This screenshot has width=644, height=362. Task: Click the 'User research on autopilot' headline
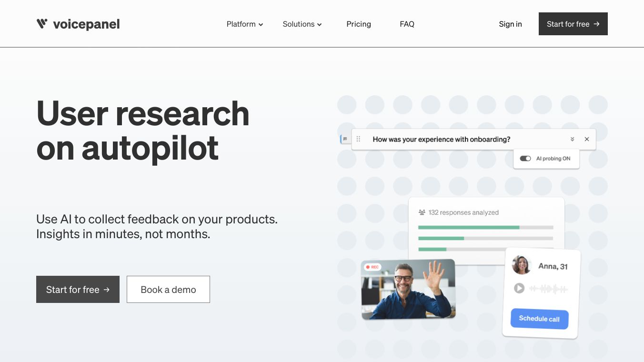(x=143, y=131)
